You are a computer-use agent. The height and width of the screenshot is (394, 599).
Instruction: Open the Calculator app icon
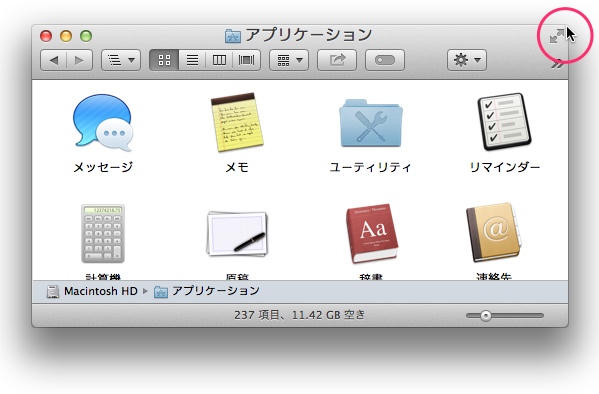[x=103, y=233]
